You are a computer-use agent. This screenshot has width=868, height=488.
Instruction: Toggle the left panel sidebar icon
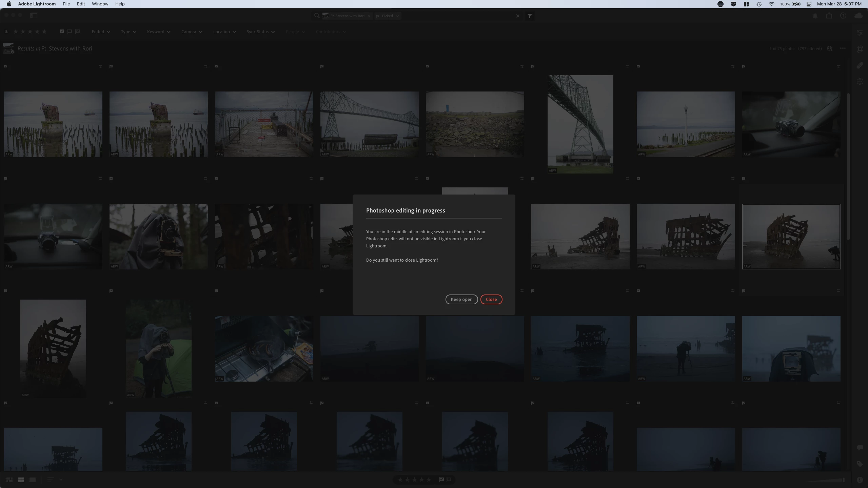(x=34, y=15)
